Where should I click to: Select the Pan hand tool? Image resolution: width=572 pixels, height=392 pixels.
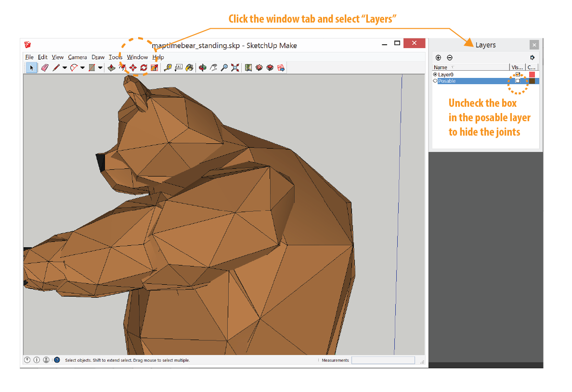[x=214, y=68]
